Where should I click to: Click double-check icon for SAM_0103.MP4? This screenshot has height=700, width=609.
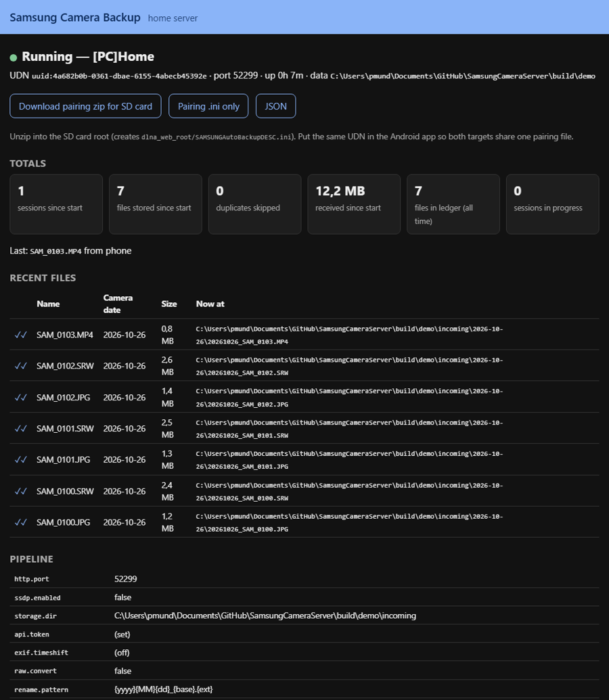point(20,335)
